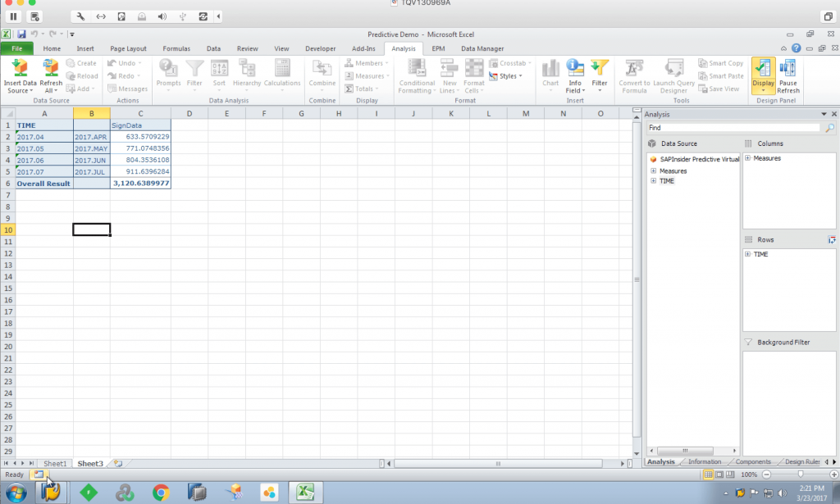
Task: Toggle the Display design panel
Action: coord(764,76)
